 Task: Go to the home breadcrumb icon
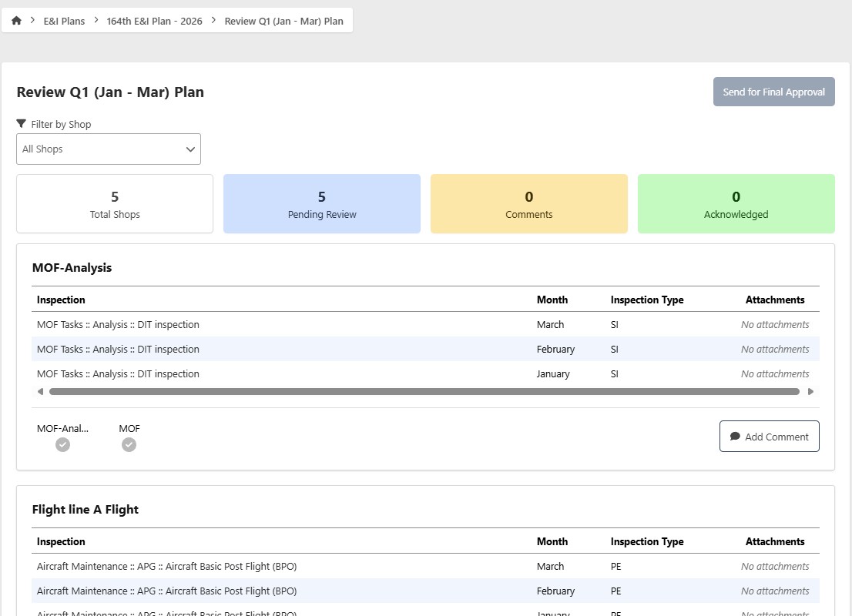pos(16,21)
